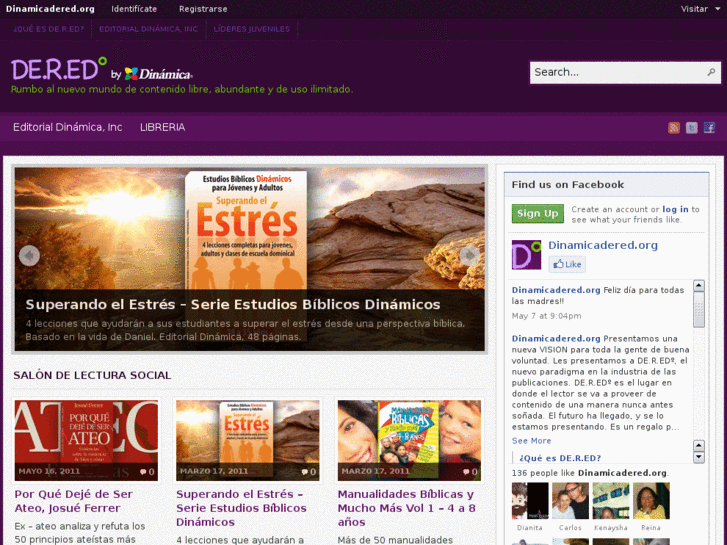Click Carlos's profile picture
The height and width of the screenshot is (545, 727).
click(570, 500)
